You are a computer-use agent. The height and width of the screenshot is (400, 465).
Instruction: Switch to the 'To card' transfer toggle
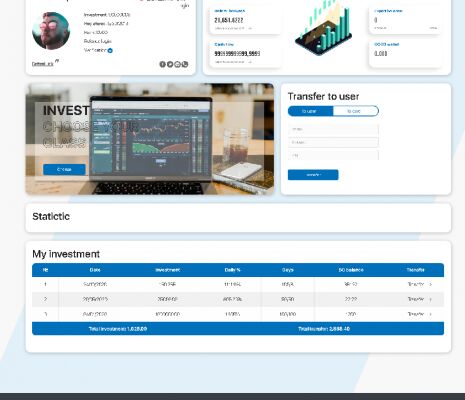(x=356, y=111)
